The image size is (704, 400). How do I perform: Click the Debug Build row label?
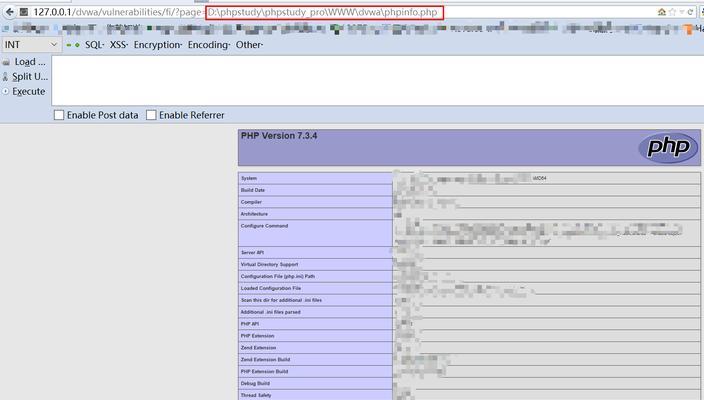[255, 383]
